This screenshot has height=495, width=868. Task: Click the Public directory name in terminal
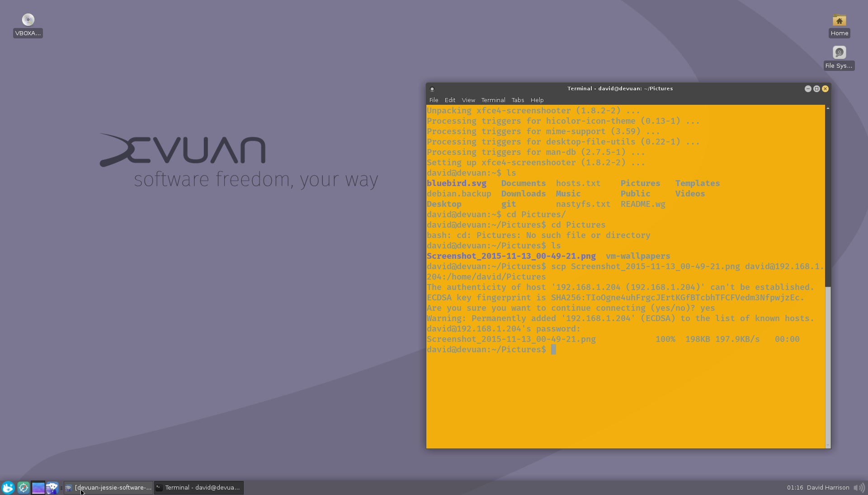click(635, 194)
